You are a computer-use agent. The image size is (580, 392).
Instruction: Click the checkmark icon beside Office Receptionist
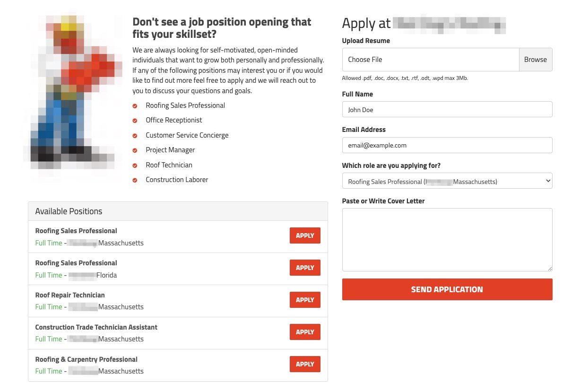pos(135,121)
